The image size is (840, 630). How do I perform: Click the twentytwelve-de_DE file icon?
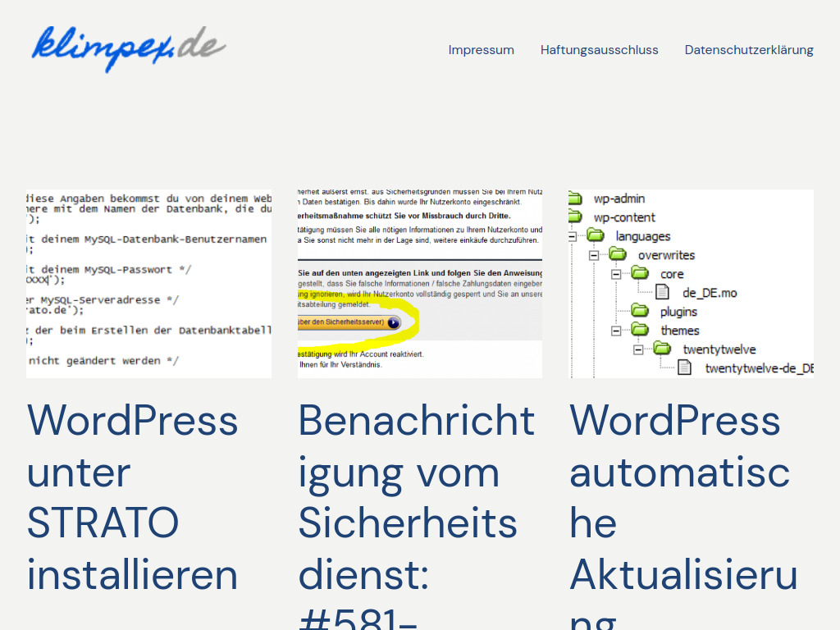click(683, 367)
